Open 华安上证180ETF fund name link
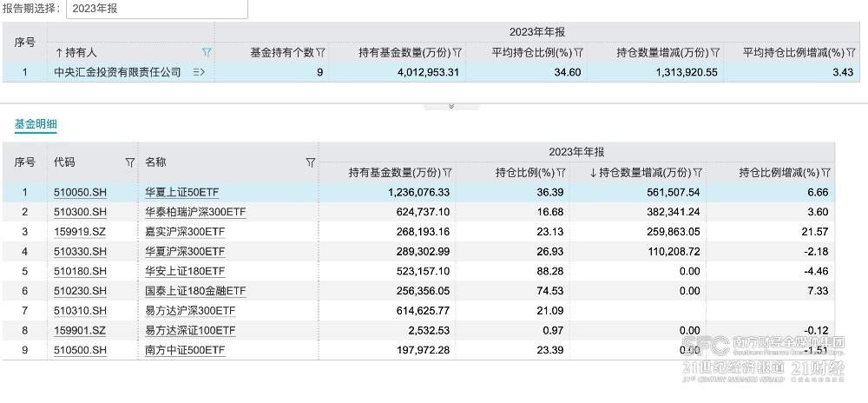Image resolution: width=868 pixels, height=403 pixels. 185,271
